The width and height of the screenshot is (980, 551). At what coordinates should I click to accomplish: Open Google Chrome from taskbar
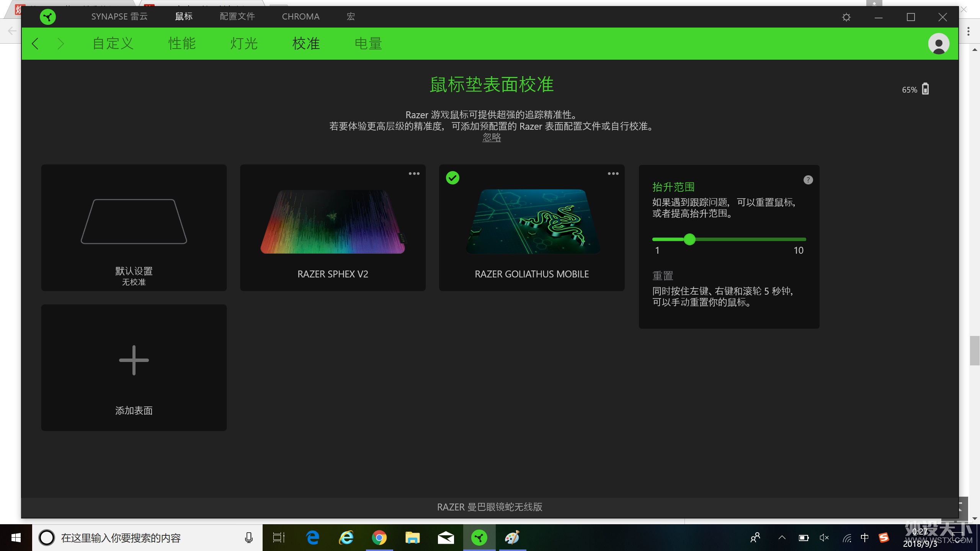tap(379, 538)
